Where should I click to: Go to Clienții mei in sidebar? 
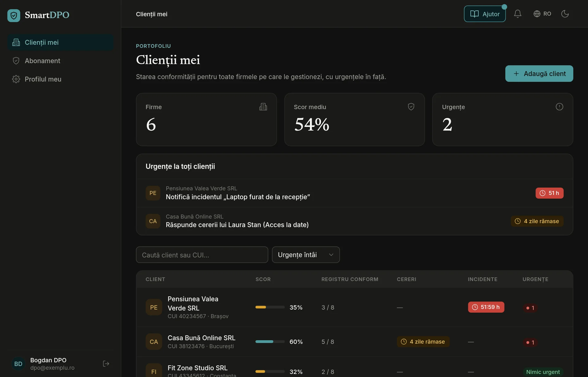click(61, 42)
